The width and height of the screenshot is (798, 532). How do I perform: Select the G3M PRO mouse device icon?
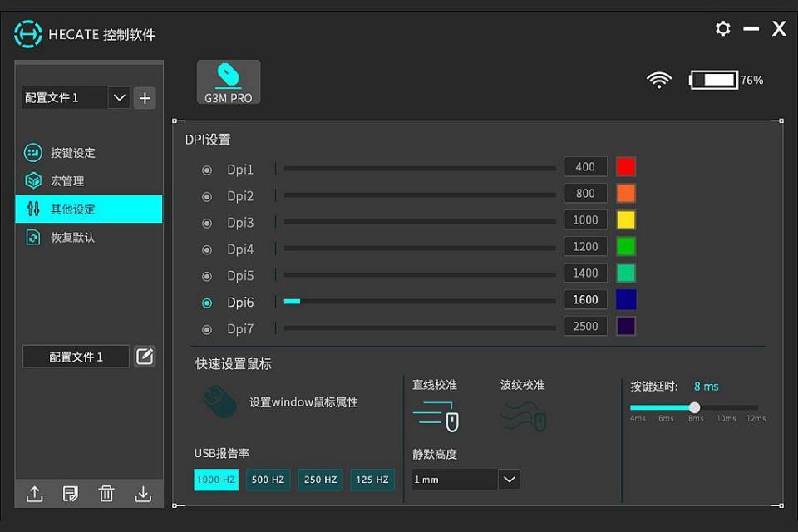pos(229,82)
